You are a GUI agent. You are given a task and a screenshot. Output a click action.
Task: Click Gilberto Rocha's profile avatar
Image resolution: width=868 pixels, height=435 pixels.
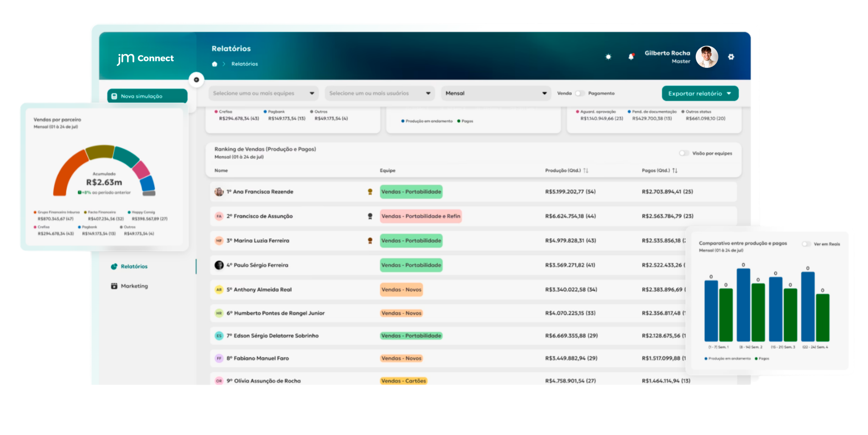coord(707,57)
